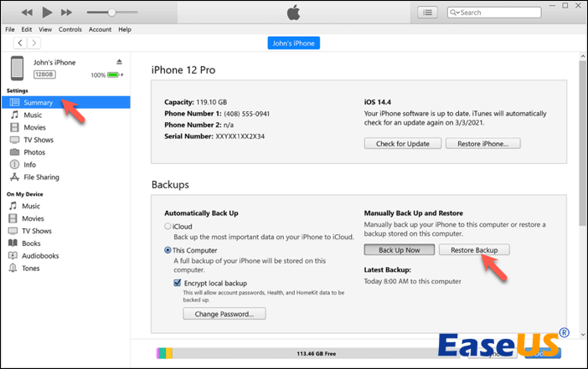Click the Restore Backup button
Viewport: 588px width, 369px height.
coord(474,250)
